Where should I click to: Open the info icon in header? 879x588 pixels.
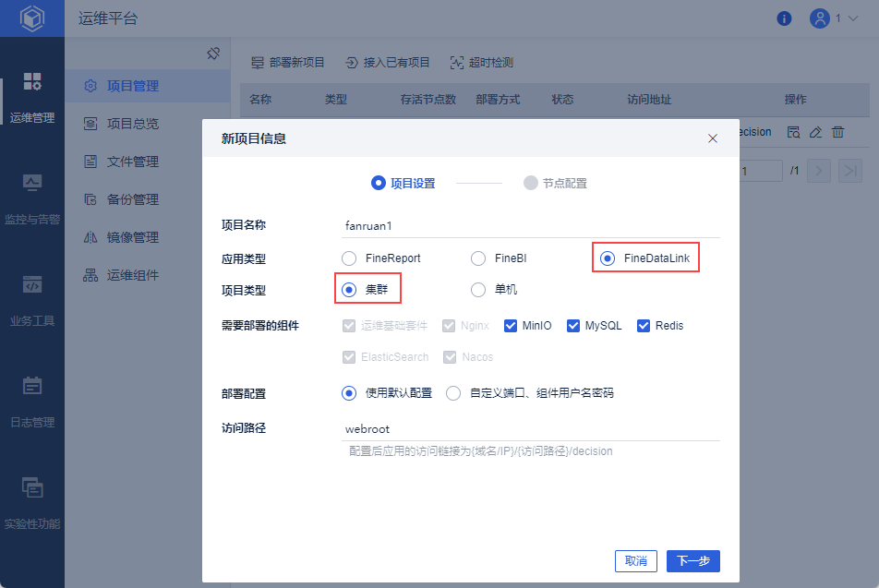point(784,18)
